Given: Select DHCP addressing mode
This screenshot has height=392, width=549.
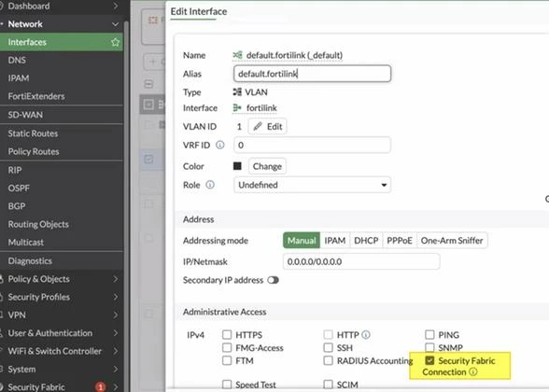Looking at the screenshot, I should [366, 241].
